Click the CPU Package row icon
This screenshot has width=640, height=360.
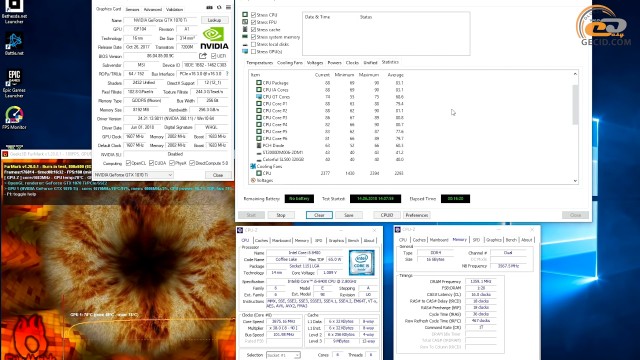tap(259, 82)
